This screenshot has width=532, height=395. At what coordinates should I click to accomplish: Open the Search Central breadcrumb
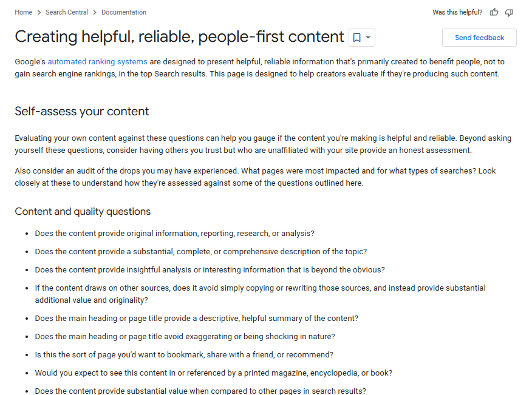click(x=67, y=12)
